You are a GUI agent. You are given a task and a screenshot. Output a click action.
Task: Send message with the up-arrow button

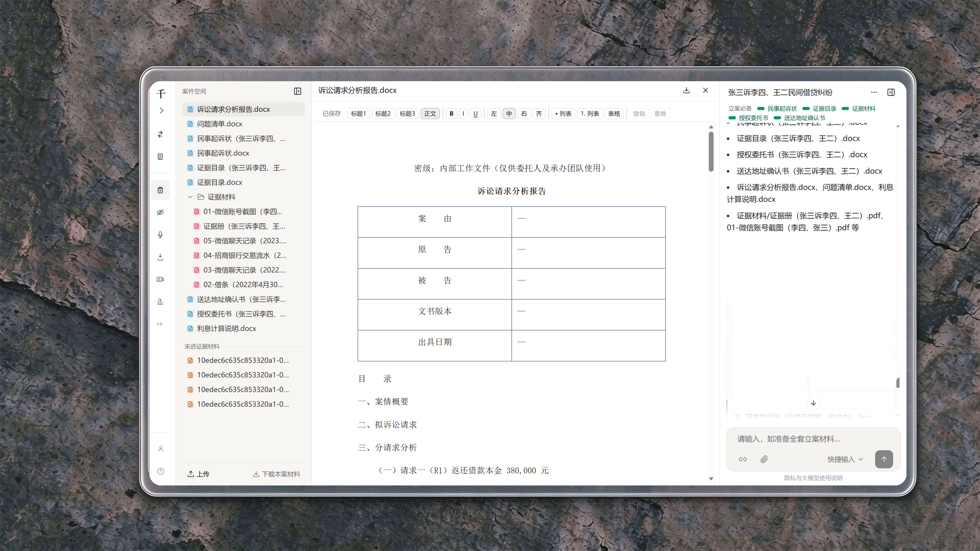click(884, 459)
